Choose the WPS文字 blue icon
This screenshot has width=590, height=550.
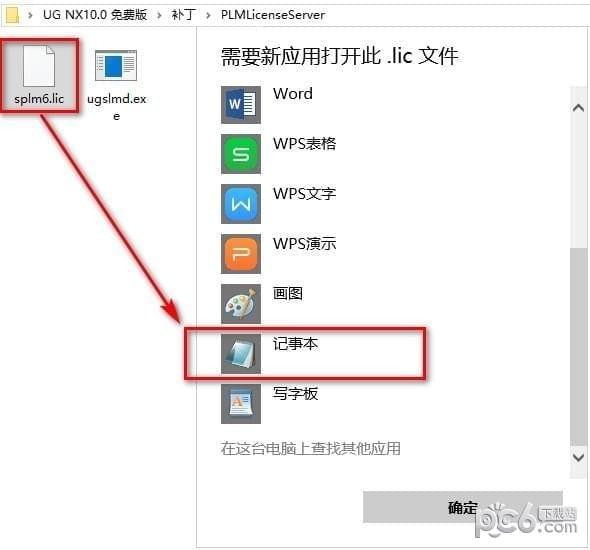point(241,204)
